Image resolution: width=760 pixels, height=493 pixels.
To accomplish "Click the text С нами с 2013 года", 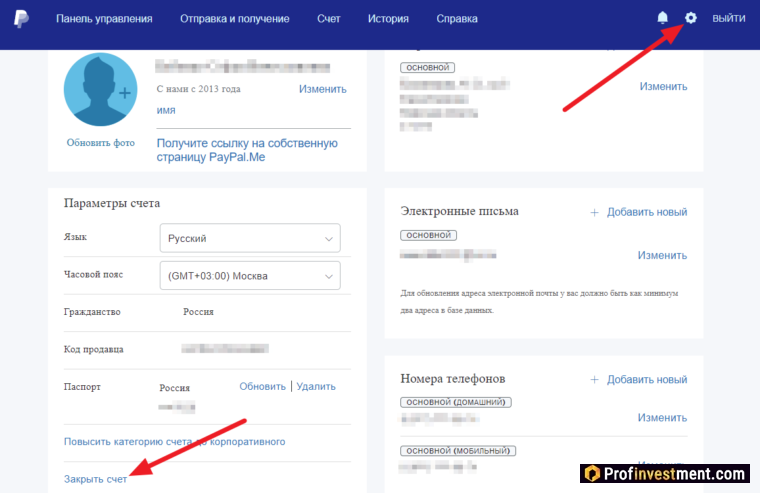I will pos(198,89).
